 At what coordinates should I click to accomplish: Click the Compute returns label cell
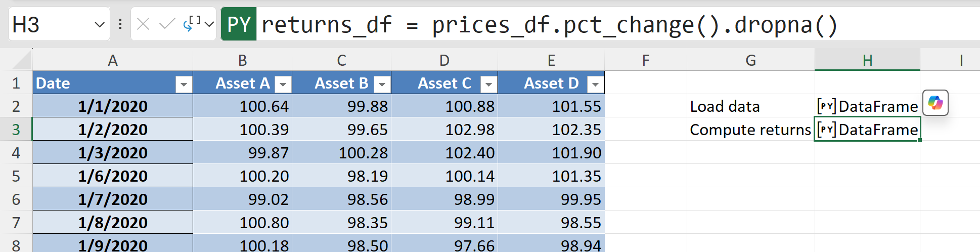750,130
